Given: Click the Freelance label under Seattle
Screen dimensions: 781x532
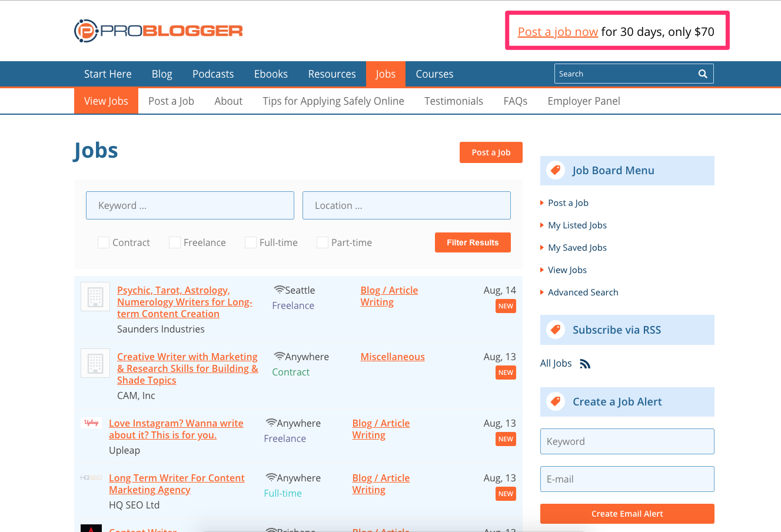Looking at the screenshot, I should coord(293,305).
